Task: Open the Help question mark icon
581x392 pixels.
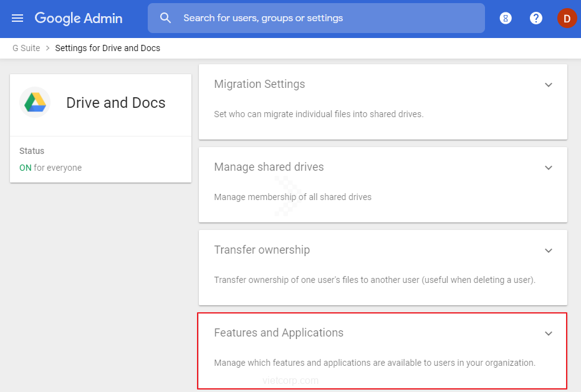Action: point(536,18)
